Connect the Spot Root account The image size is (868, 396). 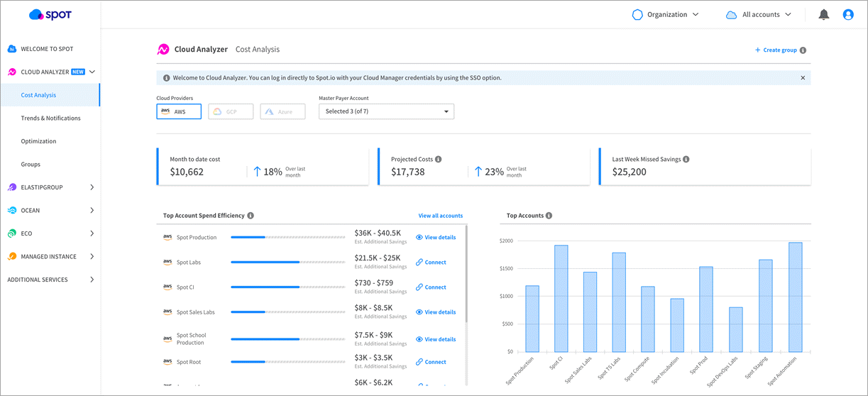[431, 362]
